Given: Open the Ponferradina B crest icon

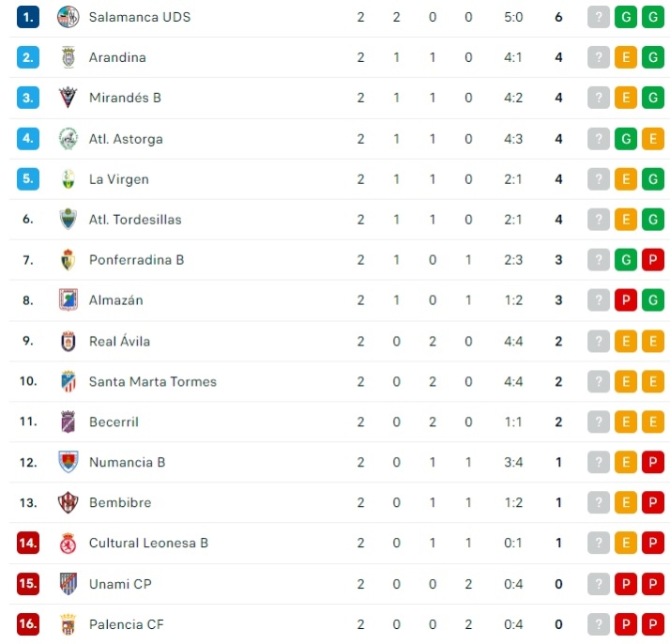Looking at the screenshot, I should tap(68, 260).
